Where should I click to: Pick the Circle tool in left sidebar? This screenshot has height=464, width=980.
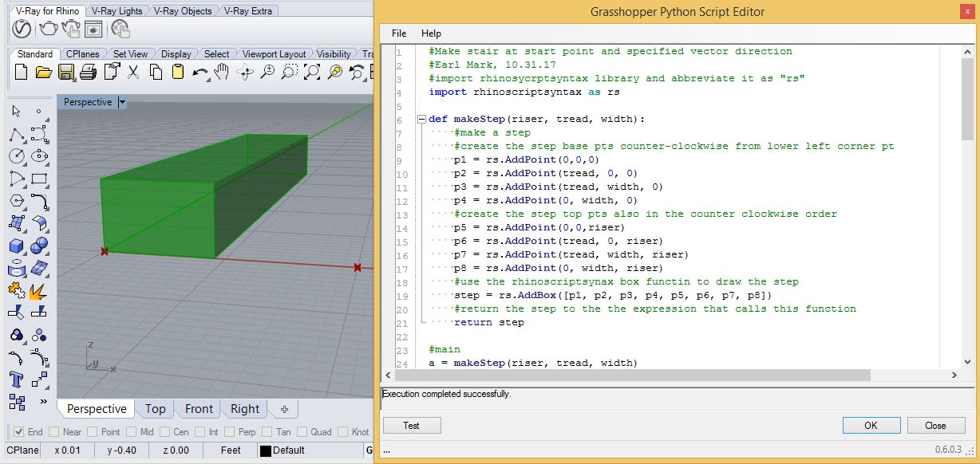tap(17, 156)
